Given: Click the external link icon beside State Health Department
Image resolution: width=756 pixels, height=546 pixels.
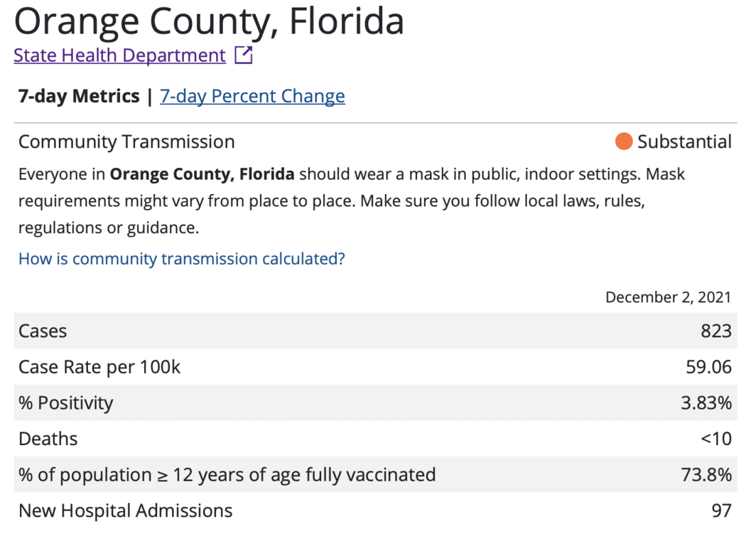Looking at the screenshot, I should (244, 55).
